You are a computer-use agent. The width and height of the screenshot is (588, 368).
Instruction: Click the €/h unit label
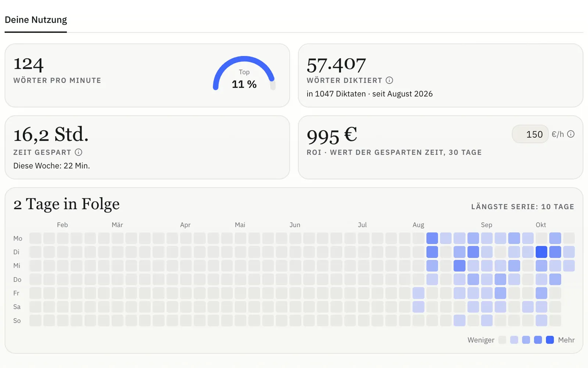557,134
